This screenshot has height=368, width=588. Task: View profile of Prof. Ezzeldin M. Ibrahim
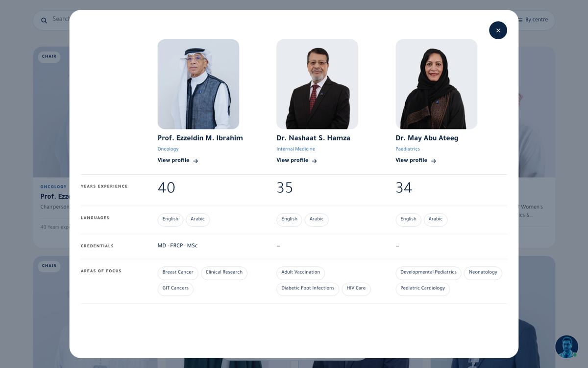[178, 160]
